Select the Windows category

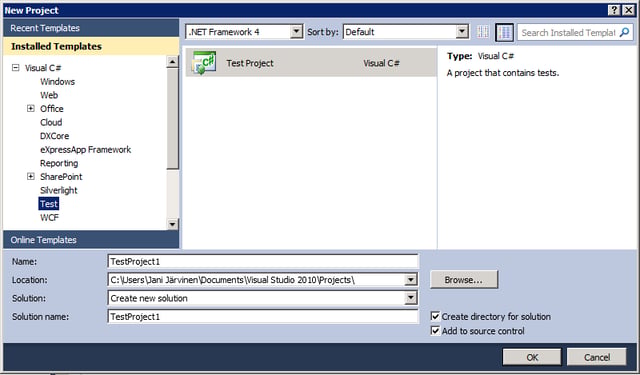(58, 82)
